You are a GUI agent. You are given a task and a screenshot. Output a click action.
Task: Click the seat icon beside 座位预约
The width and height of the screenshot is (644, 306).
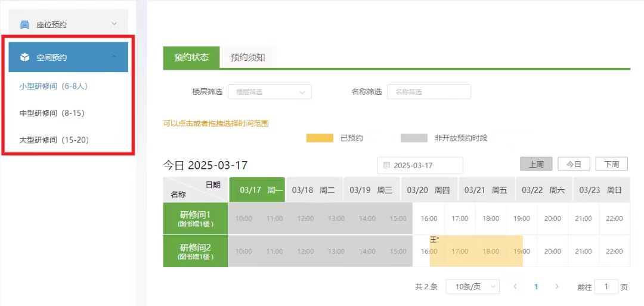(24, 24)
